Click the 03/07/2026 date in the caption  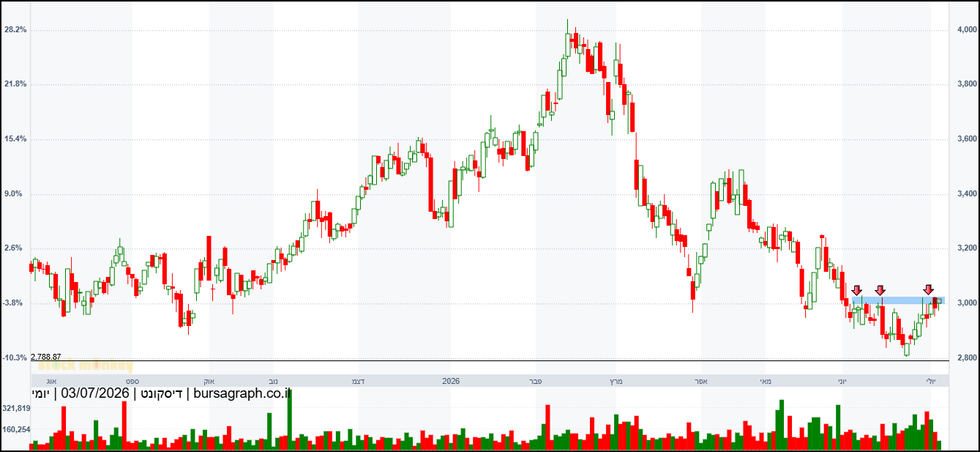coord(96,393)
